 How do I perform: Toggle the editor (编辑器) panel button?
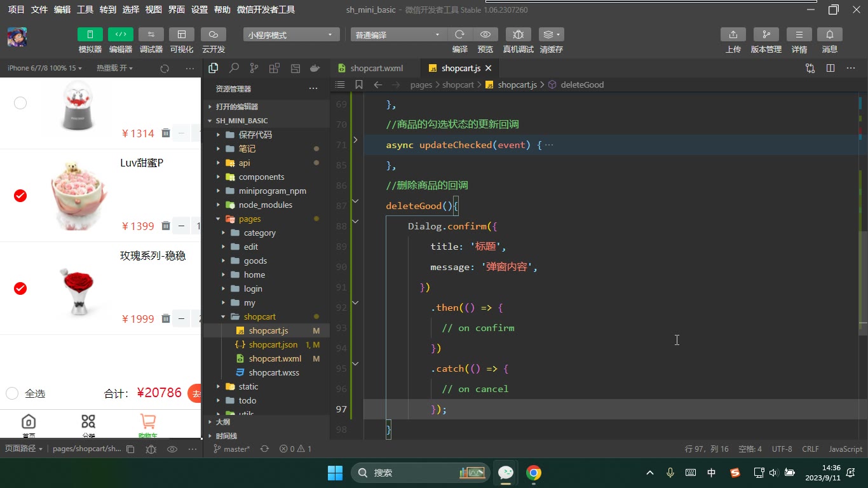121,34
